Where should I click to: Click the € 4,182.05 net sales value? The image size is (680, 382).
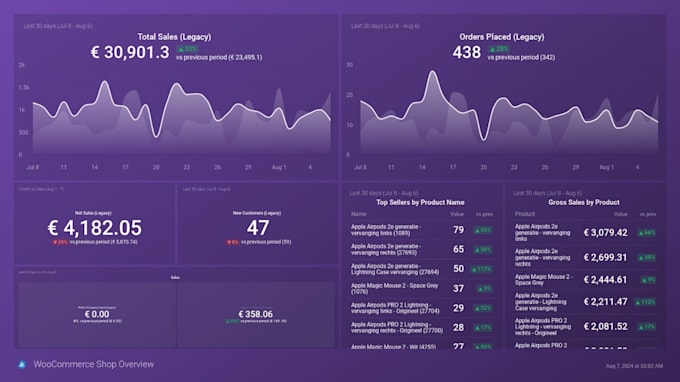click(95, 228)
